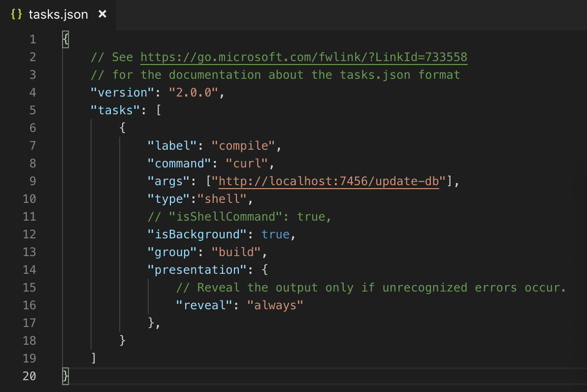This screenshot has height=392, width=587.
Task: Click the true value of isBackground
Action: pyautogui.click(x=276, y=234)
